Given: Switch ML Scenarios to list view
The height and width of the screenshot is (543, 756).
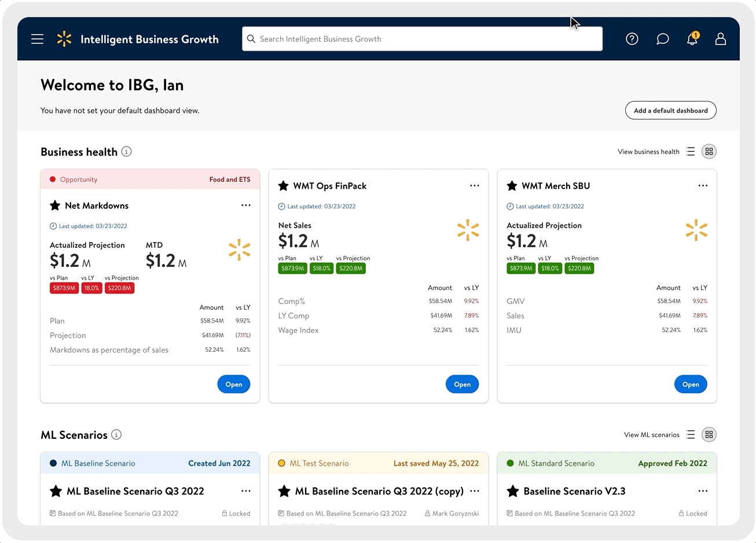Looking at the screenshot, I should click(x=691, y=435).
